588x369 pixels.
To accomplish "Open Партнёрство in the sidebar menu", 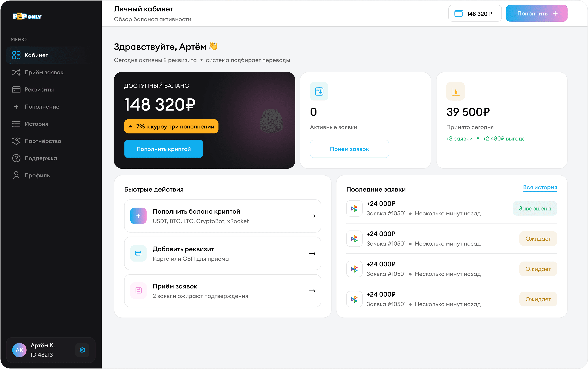I will (x=51, y=141).
